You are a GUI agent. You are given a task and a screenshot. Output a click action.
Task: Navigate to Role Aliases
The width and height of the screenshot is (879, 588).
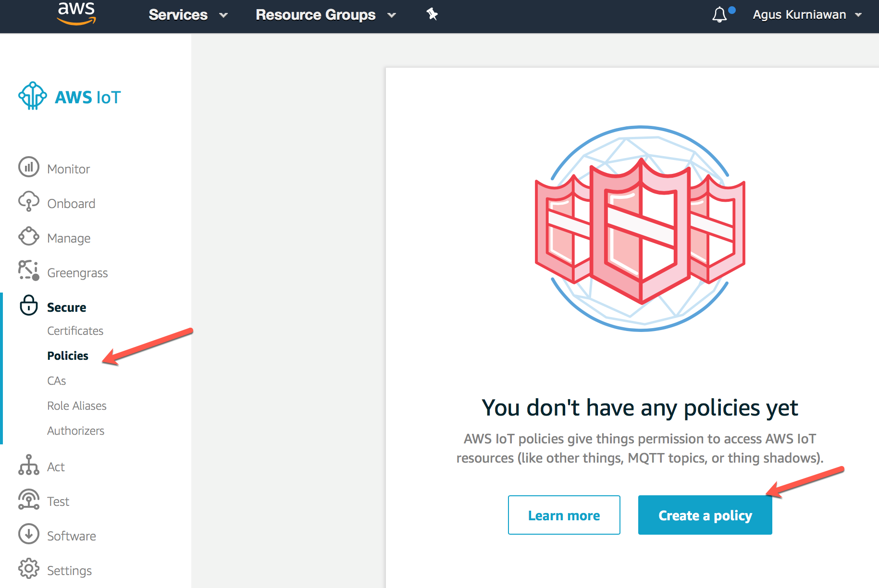coord(77,406)
